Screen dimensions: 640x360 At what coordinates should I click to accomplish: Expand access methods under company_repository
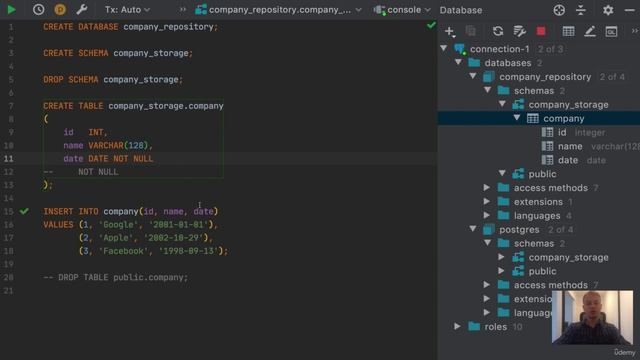point(487,188)
